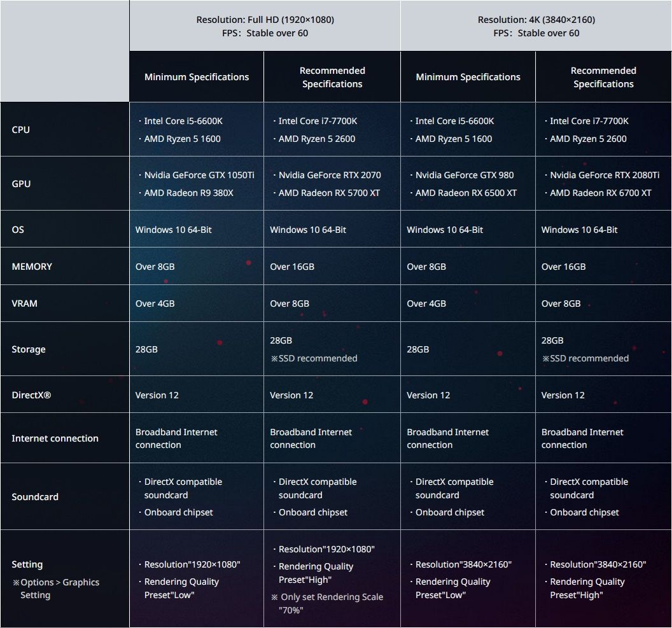Click 'Intel Core i5-6600K' in Full HD minimum column
This screenshot has width=672, height=628.
point(183,122)
